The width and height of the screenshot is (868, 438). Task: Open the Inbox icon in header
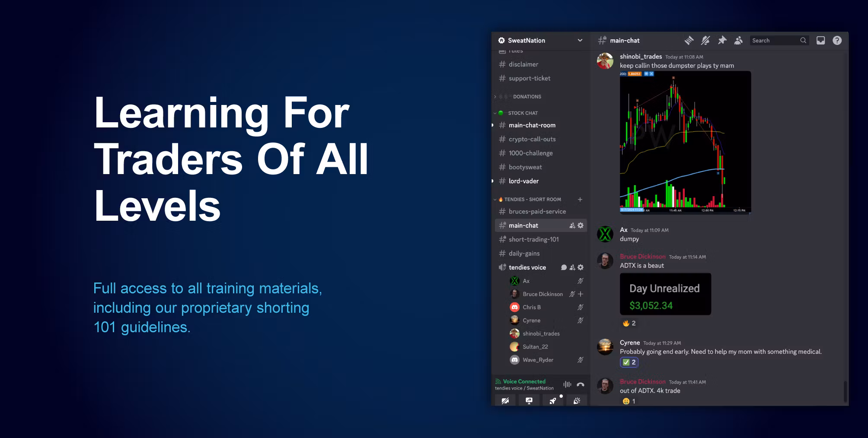coord(820,41)
